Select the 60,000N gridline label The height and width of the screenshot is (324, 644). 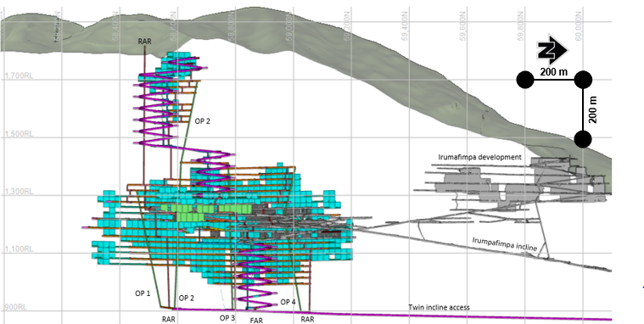(x=579, y=26)
